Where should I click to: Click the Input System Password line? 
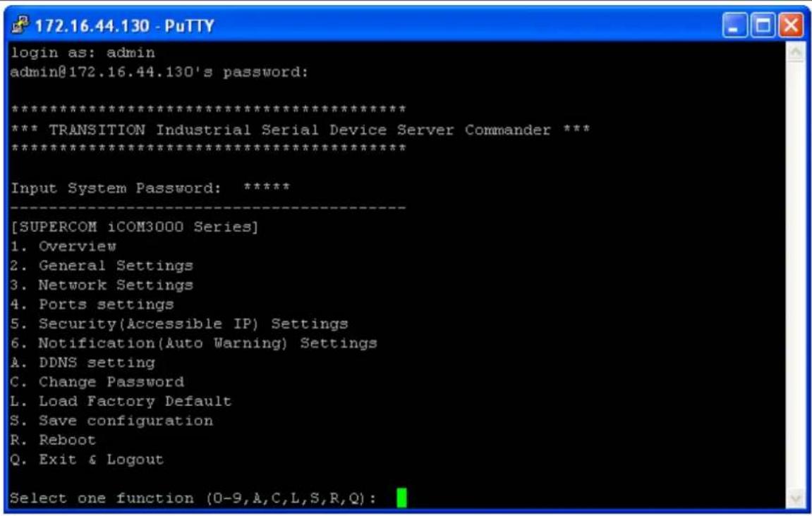tap(150, 188)
